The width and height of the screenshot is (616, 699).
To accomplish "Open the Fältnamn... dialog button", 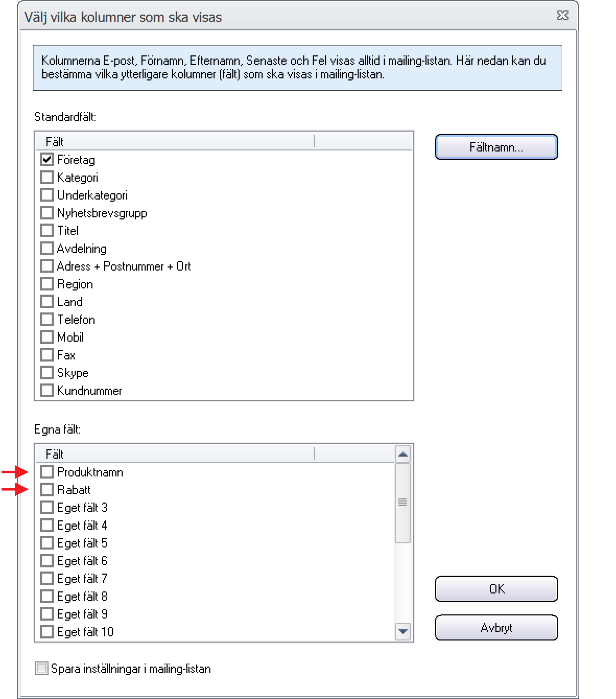I will click(x=496, y=147).
